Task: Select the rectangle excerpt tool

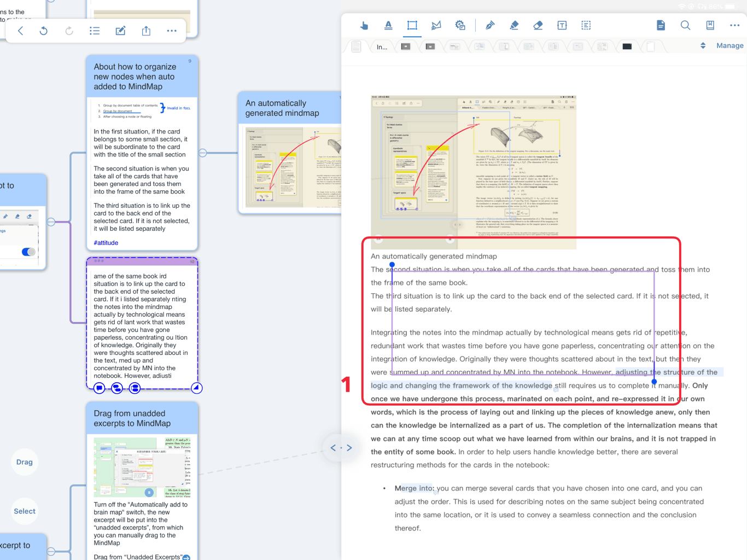Action: (412, 25)
